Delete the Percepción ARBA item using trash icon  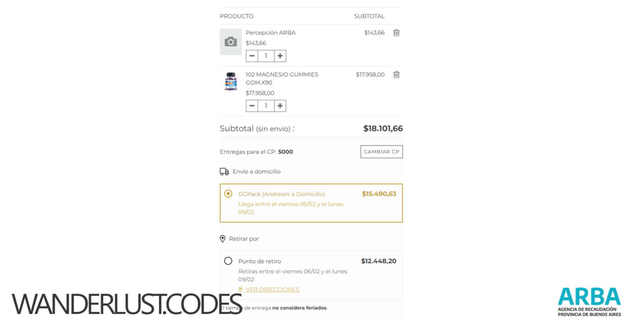pos(396,33)
